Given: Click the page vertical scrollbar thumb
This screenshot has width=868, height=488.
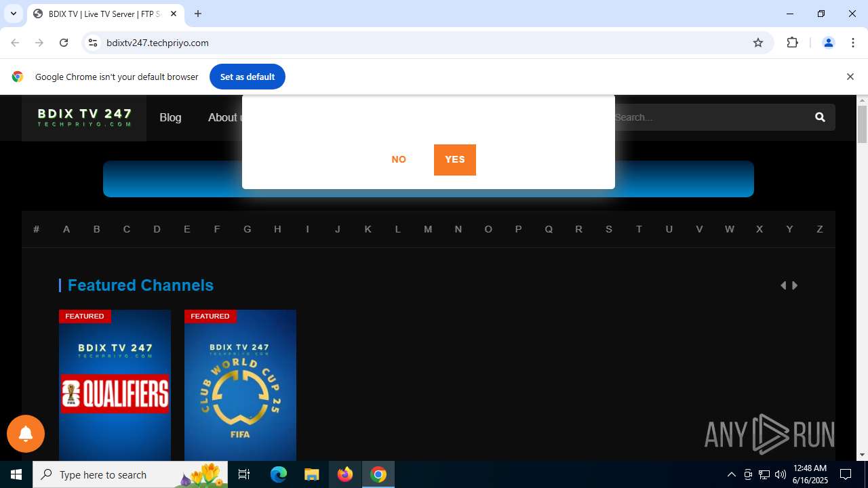Looking at the screenshot, I should [862, 124].
